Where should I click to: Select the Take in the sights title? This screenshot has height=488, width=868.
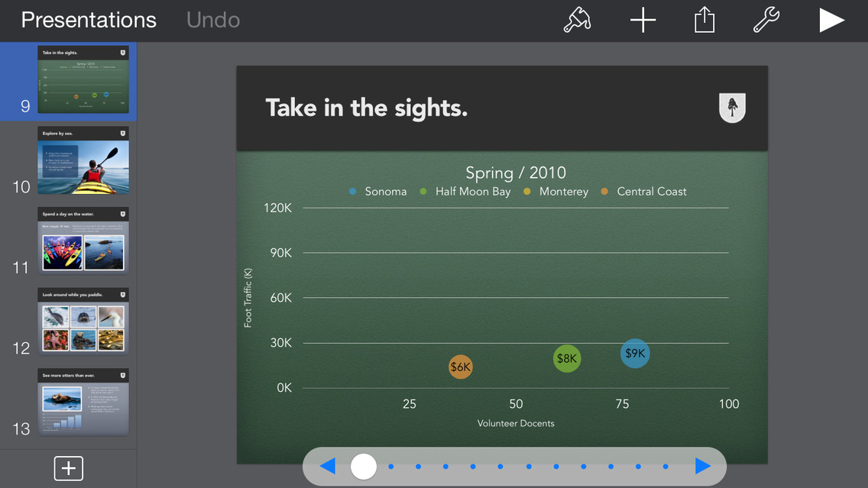click(x=366, y=108)
